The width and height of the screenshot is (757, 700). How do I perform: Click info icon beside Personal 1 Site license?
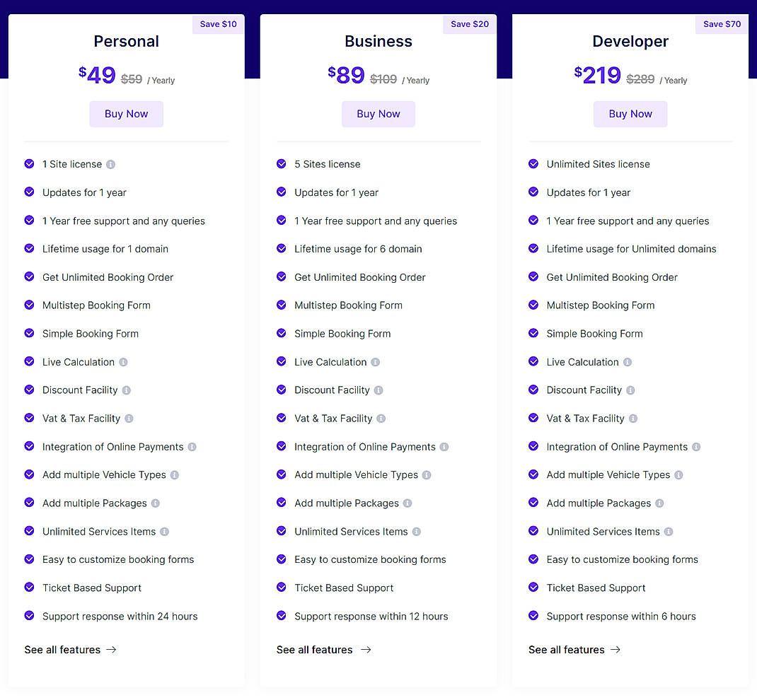tap(110, 165)
